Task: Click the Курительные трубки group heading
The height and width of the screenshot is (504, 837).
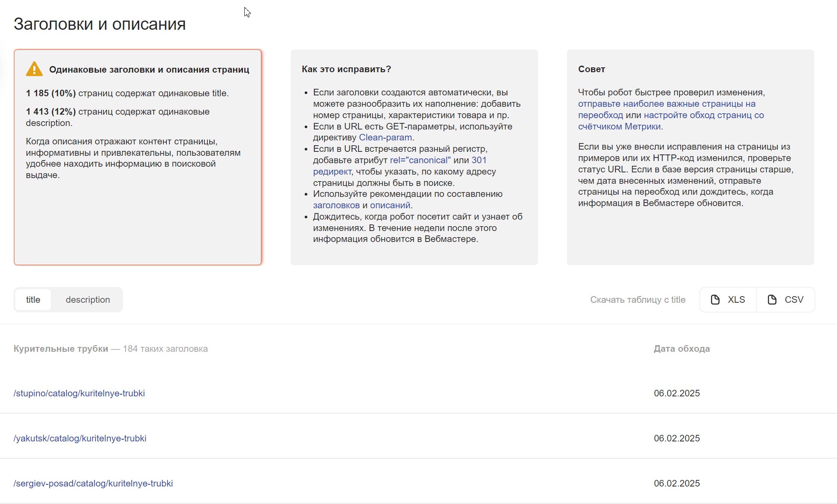Action: coord(61,349)
